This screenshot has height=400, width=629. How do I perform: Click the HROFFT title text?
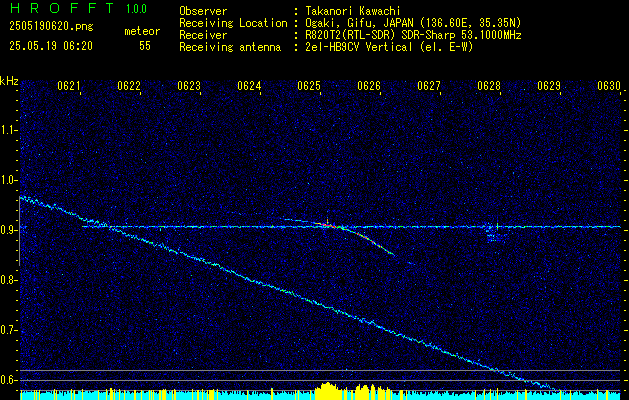(x=62, y=8)
